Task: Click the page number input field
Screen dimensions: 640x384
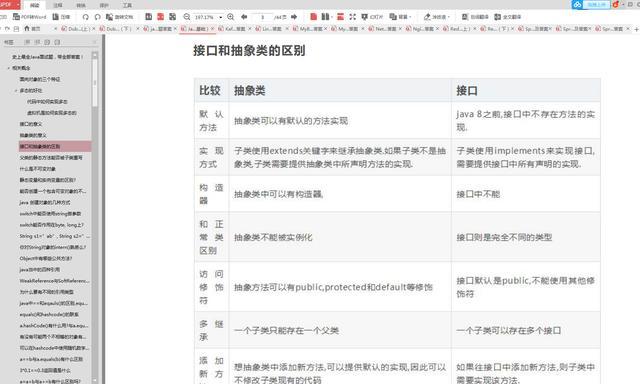Action: point(262,17)
